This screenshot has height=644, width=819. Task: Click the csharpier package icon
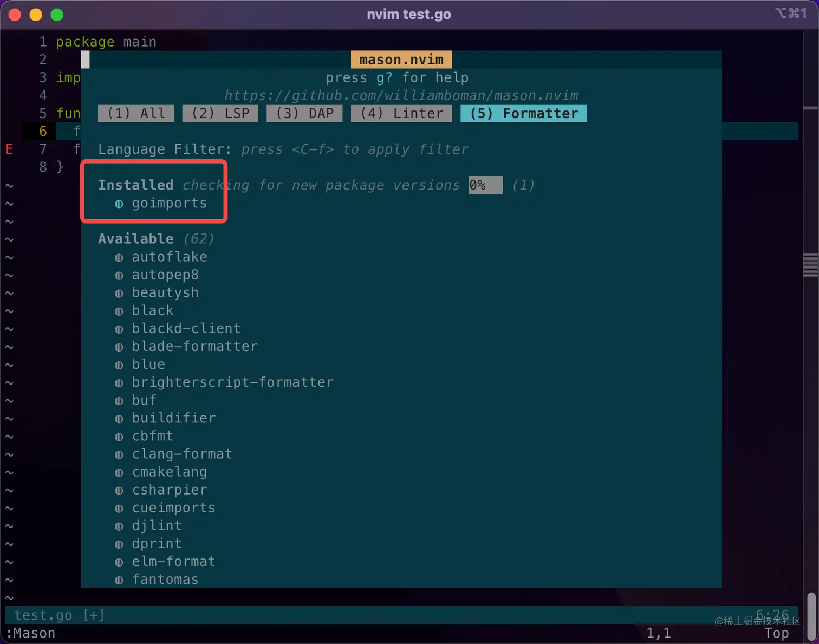(119, 491)
